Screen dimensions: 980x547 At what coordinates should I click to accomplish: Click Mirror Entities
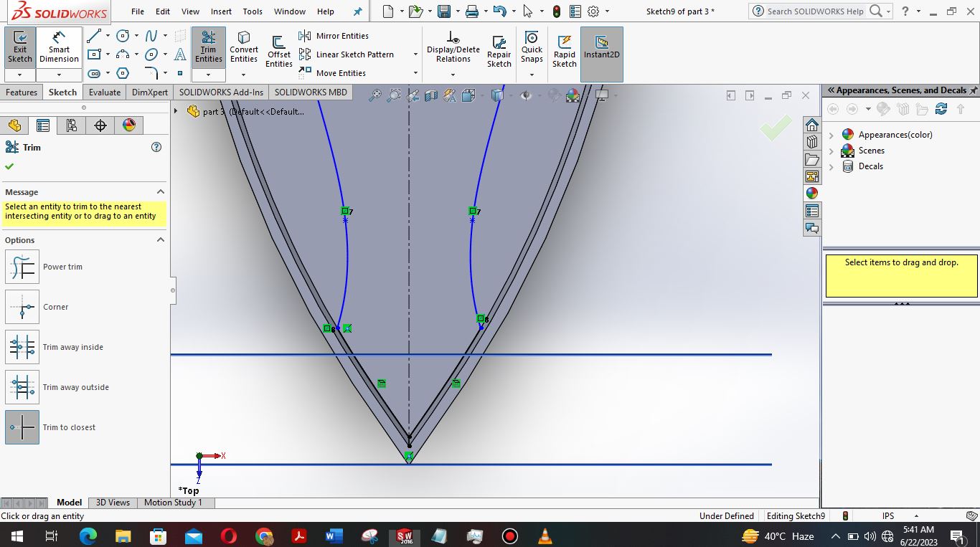point(334,36)
